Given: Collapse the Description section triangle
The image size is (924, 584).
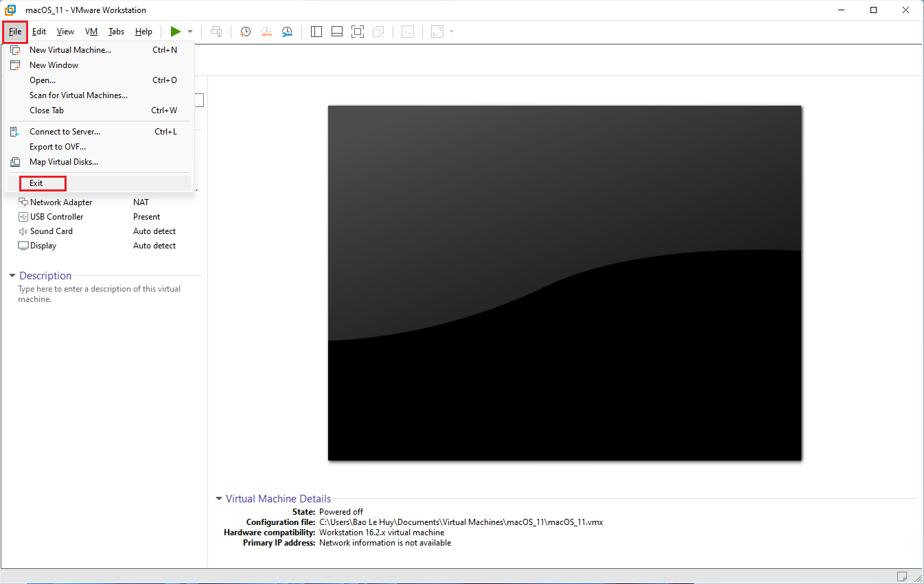Looking at the screenshot, I should click(12, 276).
